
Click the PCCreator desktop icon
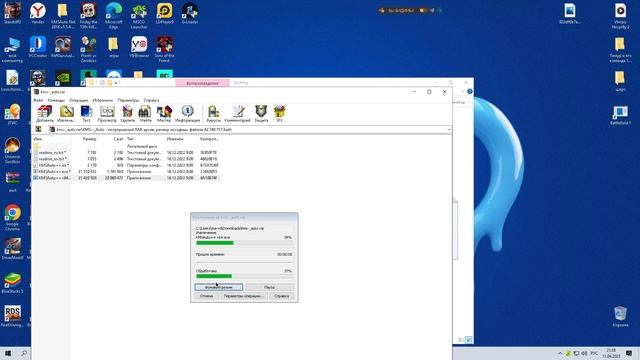pyautogui.click(x=38, y=47)
